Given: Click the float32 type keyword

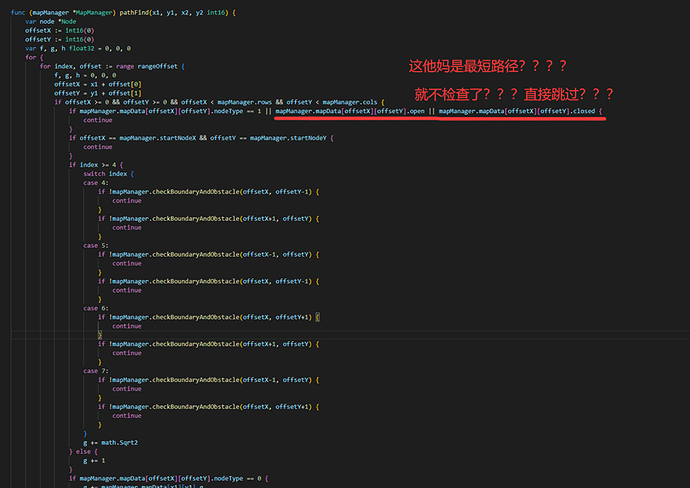Looking at the screenshot, I should pyautogui.click(x=81, y=48).
